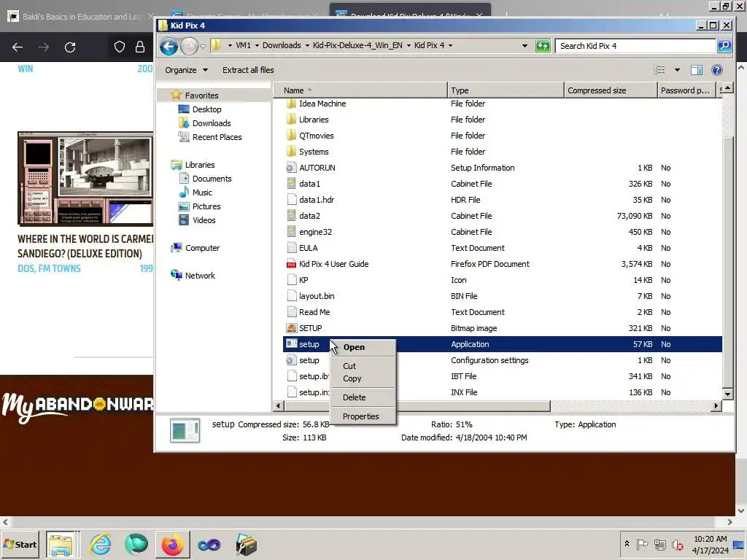Select the AUTORUN setup information file icon
The height and width of the screenshot is (560, 747).
[x=291, y=168]
